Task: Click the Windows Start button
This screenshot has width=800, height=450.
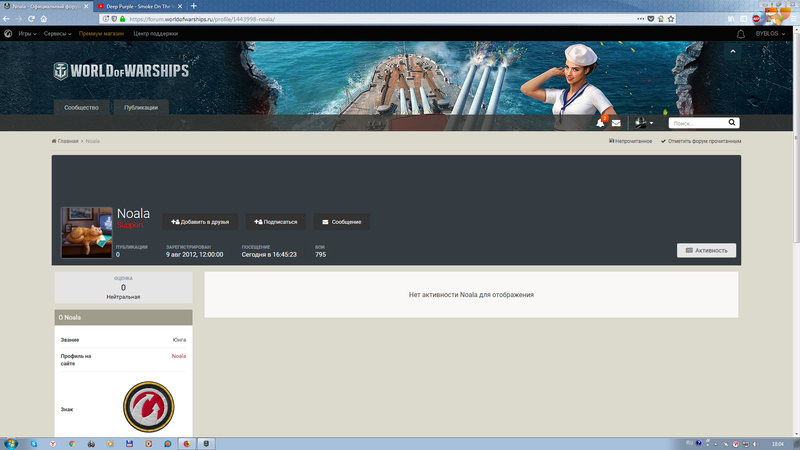Action: coord(11,442)
